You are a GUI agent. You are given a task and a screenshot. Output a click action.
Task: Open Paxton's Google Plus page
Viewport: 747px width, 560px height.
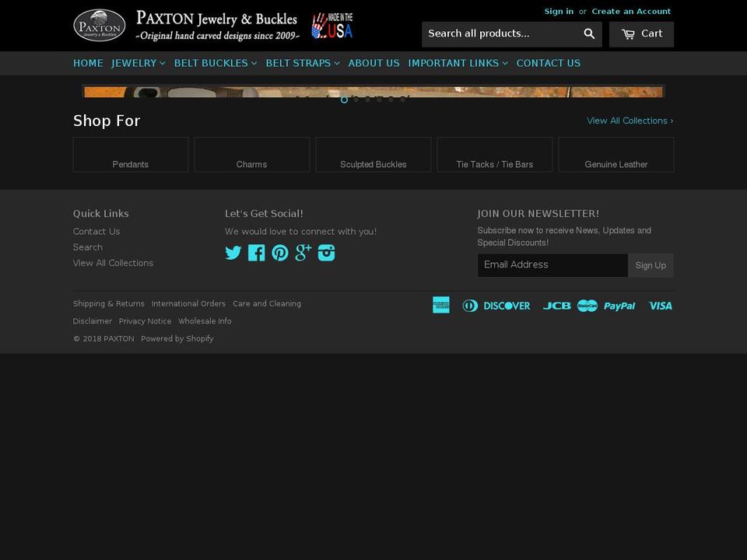click(x=303, y=253)
